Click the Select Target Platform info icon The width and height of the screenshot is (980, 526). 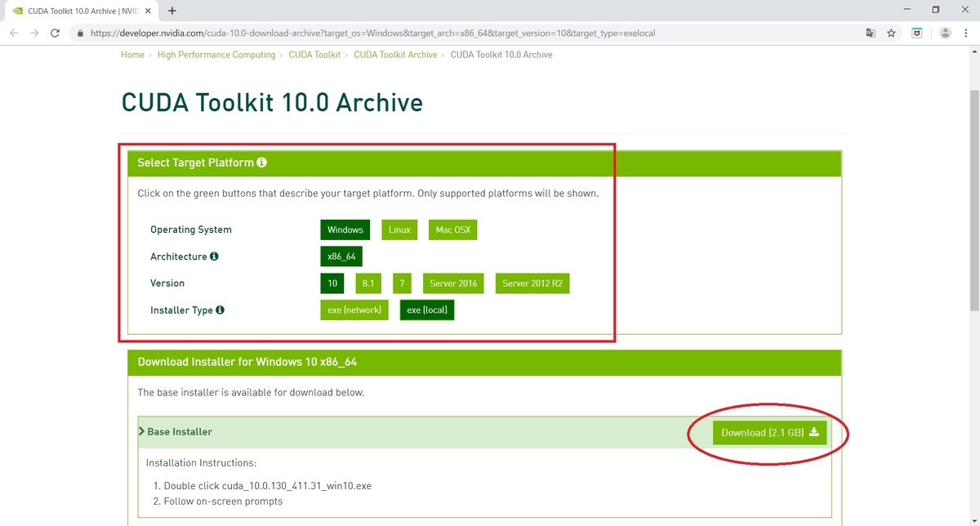click(x=261, y=163)
